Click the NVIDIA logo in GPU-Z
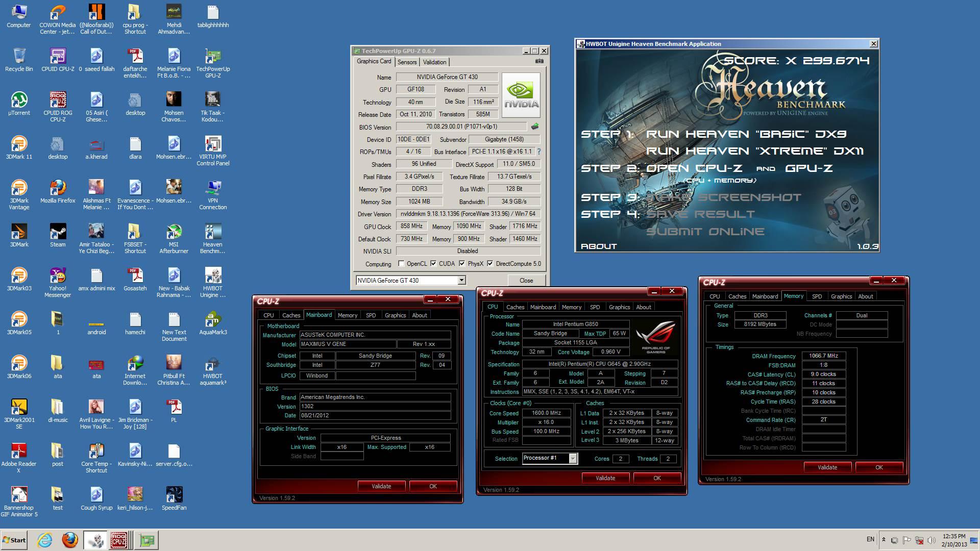This screenshot has height=551, width=980. [521, 95]
